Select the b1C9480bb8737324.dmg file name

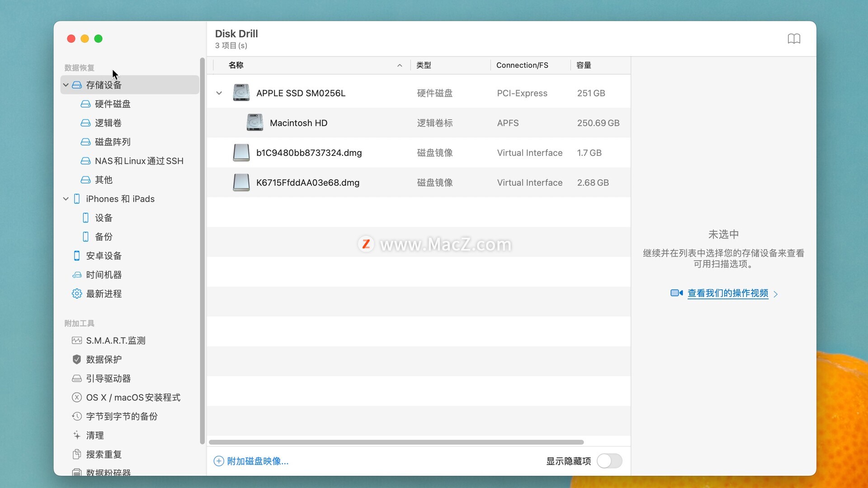tap(309, 153)
